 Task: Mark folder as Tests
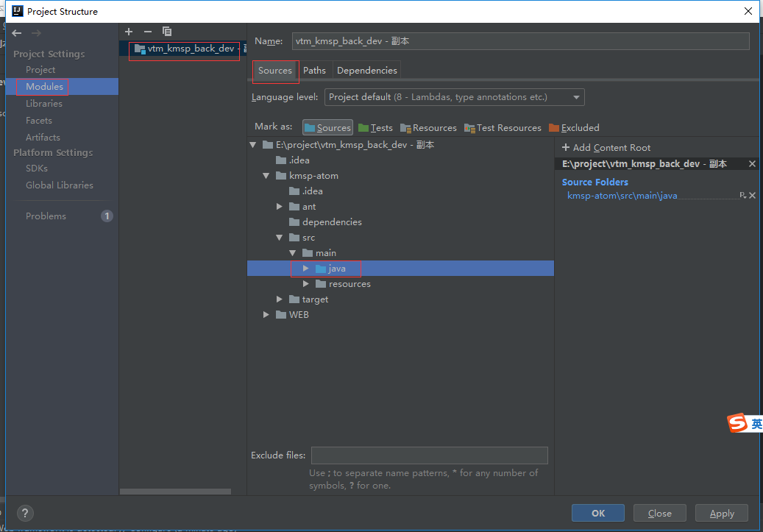(375, 127)
